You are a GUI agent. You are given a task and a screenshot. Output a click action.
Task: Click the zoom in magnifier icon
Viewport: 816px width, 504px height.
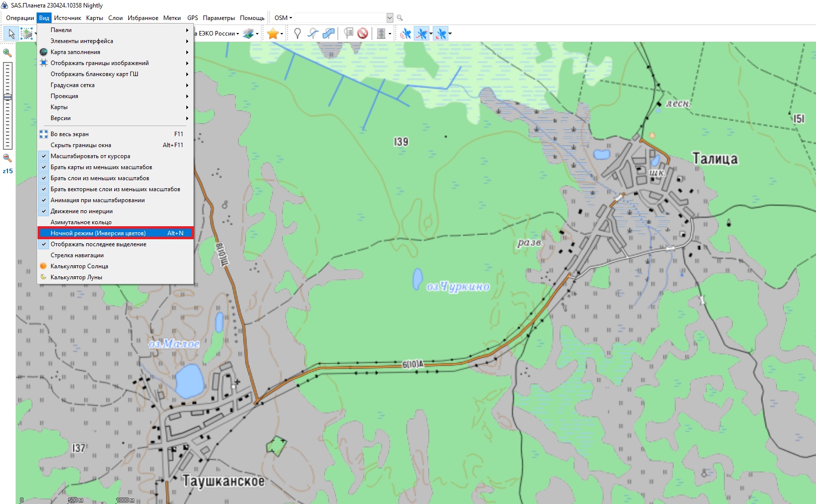8,53
